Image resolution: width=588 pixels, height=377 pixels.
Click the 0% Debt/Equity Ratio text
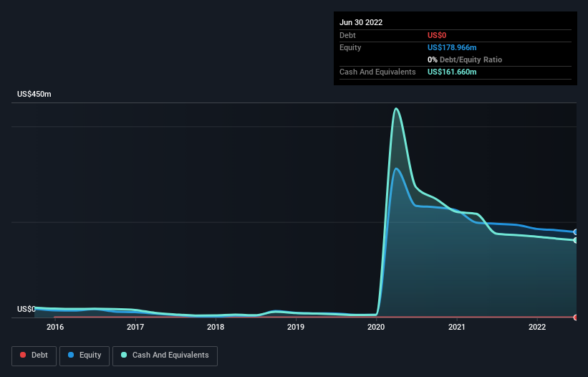pyautogui.click(x=465, y=59)
